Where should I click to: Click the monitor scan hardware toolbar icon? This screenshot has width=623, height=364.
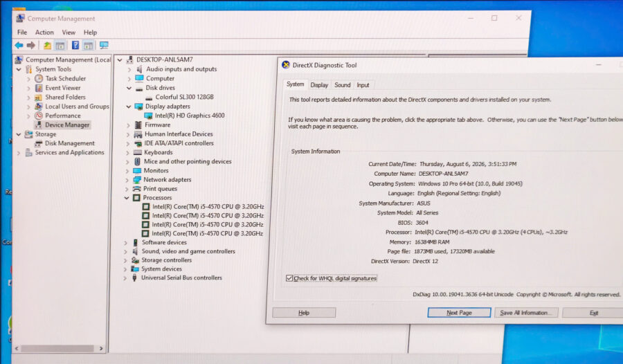pyautogui.click(x=104, y=45)
